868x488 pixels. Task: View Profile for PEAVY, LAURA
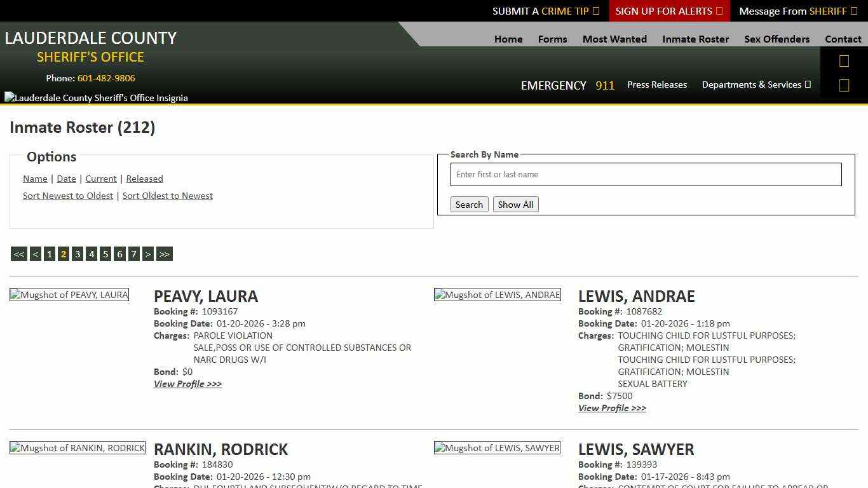click(187, 384)
